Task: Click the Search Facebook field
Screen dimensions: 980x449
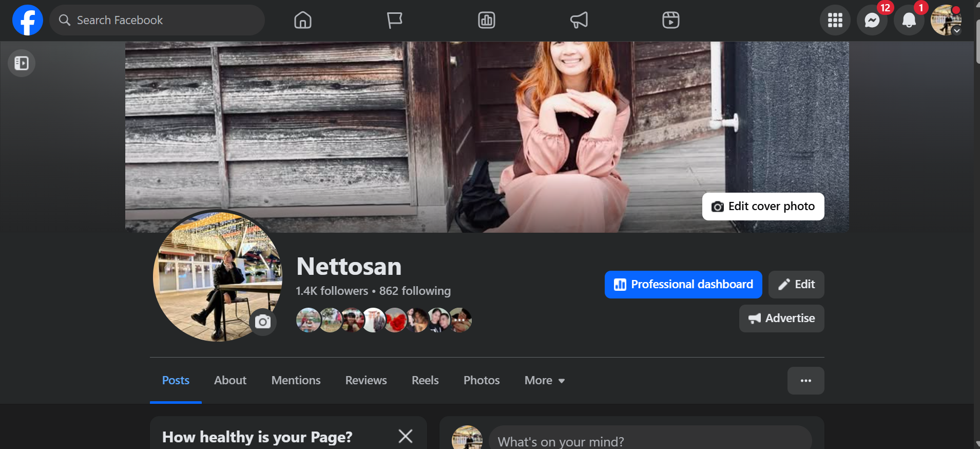Action: tap(157, 20)
